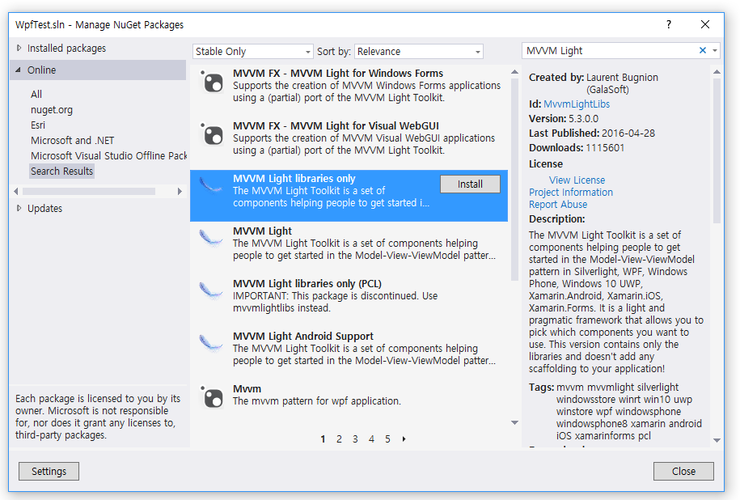
Task: Select Search Results in the tree
Action: pos(62,171)
